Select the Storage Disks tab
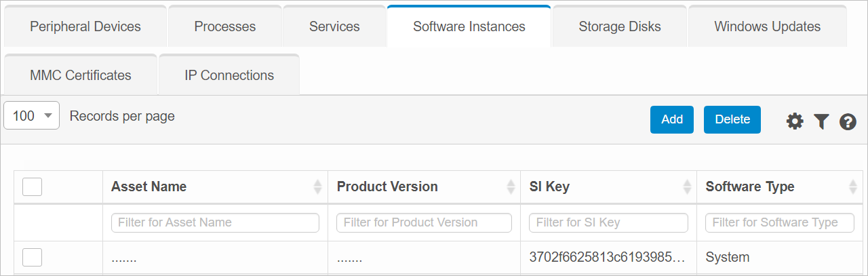Viewport: 868px width, 276px height. 620,27
